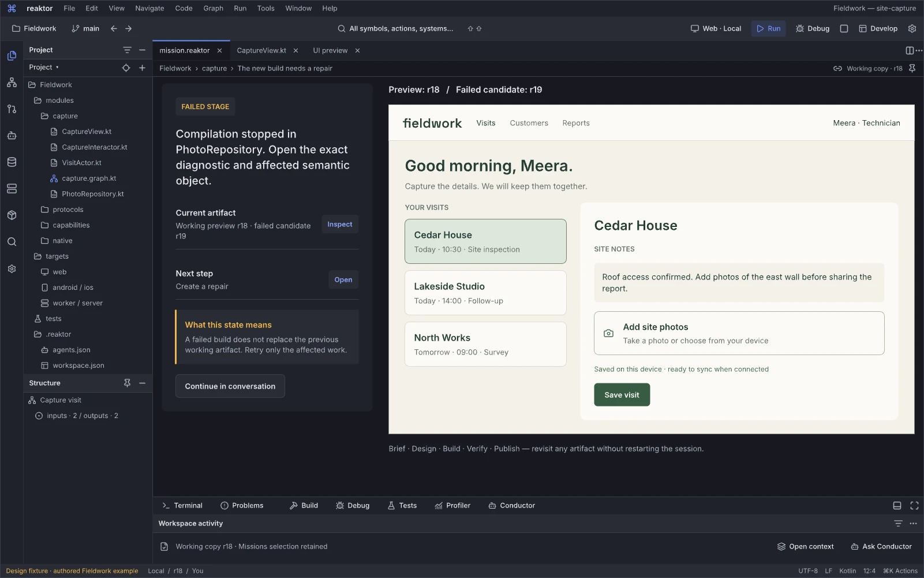Add a new item with plus icon
The height and width of the screenshot is (578, 924).
tap(142, 68)
